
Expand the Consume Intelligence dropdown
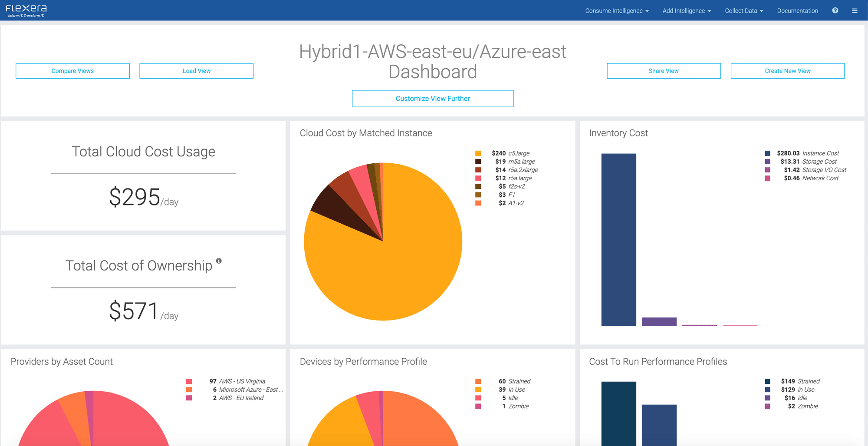pos(617,11)
